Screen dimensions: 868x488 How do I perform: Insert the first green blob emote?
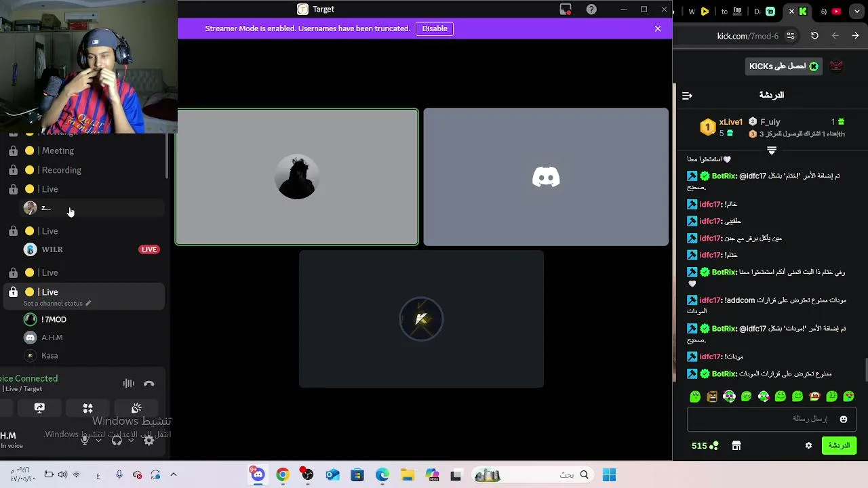tap(695, 397)
